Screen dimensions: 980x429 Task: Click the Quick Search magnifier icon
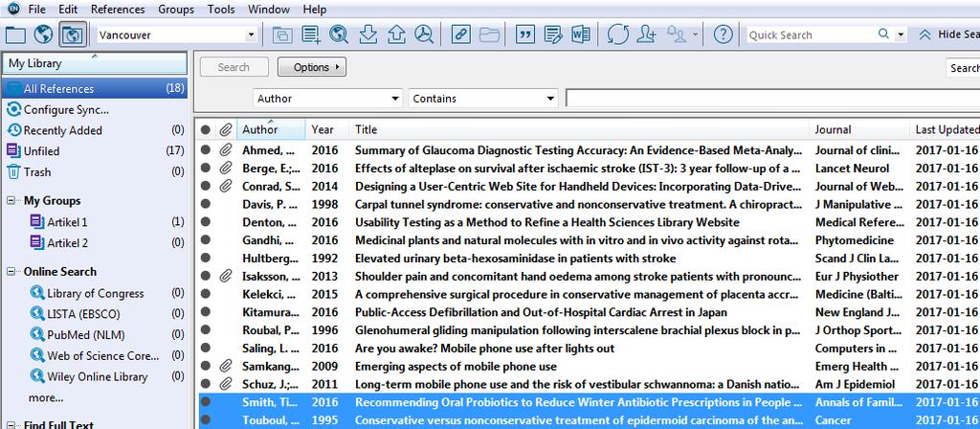tap(883, 34)
